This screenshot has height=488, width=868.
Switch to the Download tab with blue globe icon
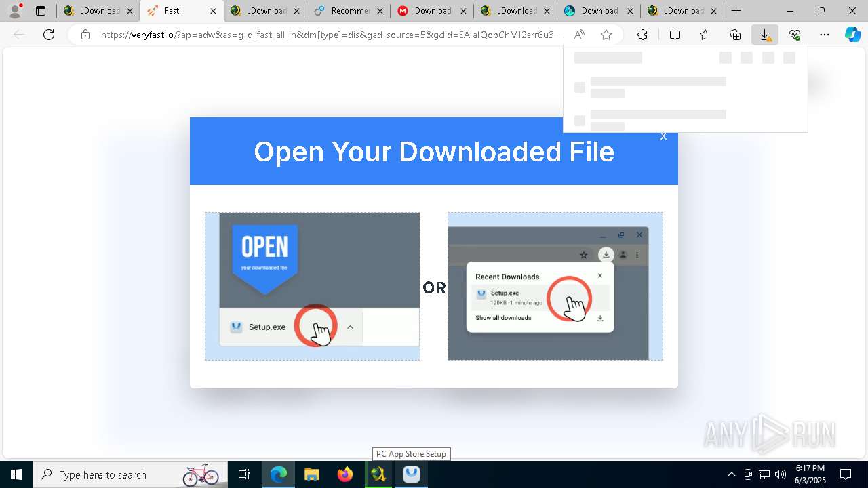coord(598,11)
